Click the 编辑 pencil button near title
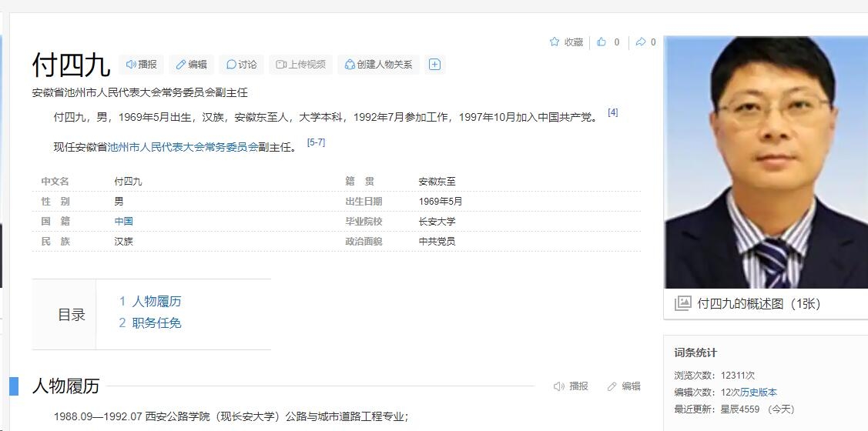 (191, 65)
